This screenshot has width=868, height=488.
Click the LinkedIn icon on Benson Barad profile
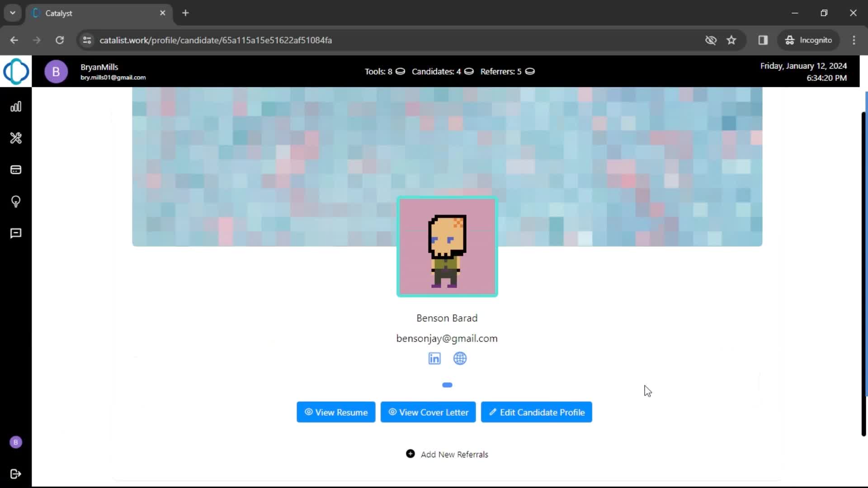coord(434,358)
